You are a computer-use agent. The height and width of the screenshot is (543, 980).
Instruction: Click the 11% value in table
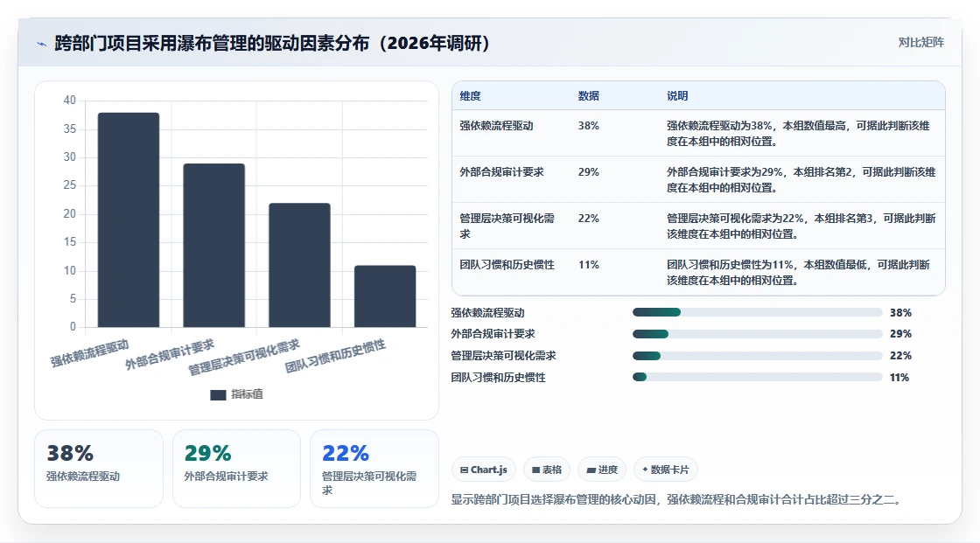coord(588,265)
